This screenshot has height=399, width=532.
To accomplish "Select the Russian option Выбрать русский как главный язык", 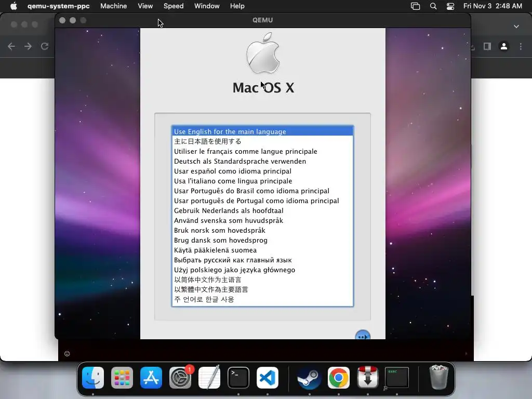I will pyautogui.click(x=262, y=260).
